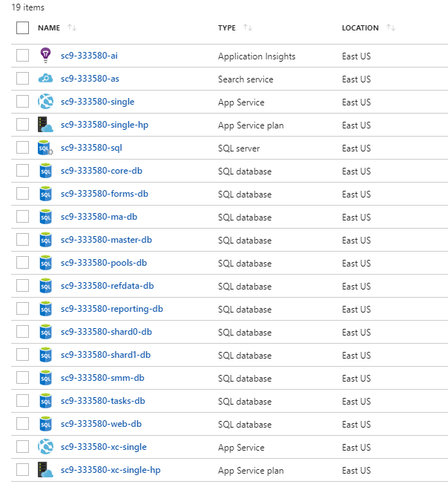Tick the checkbox for sc9-333580-web-db
This screenshot has width=448, height=487.
point(23,424)
